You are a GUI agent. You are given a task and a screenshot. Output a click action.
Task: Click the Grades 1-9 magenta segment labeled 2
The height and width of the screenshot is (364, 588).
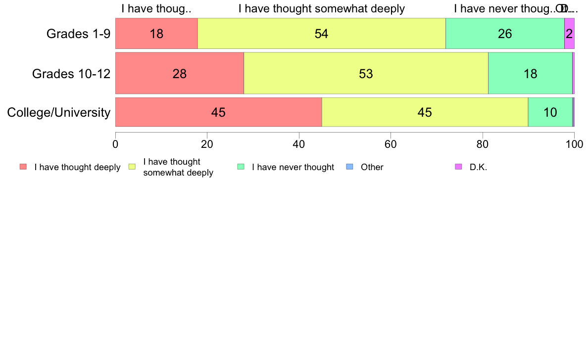[569, 33]
